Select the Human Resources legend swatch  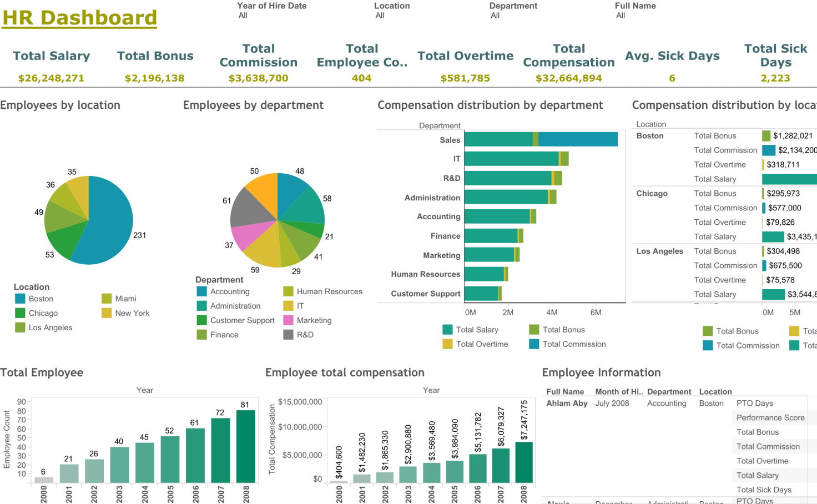(x=288, y=291)
